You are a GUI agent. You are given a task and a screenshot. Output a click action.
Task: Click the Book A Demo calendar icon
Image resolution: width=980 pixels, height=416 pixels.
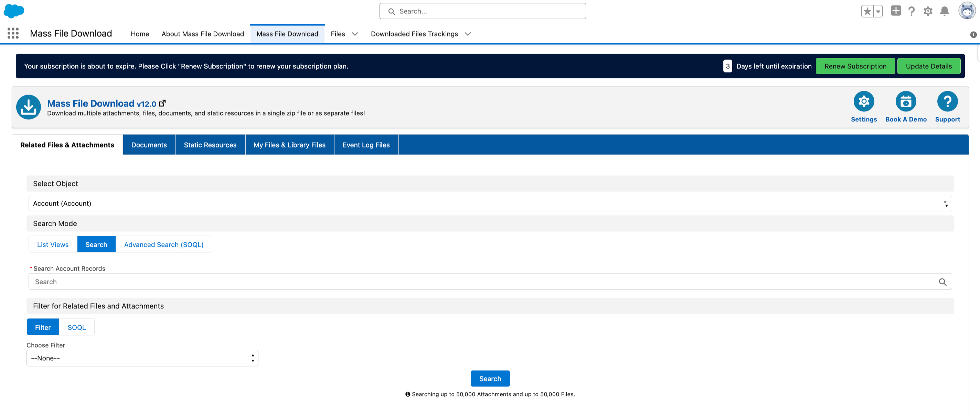(905, 101)
